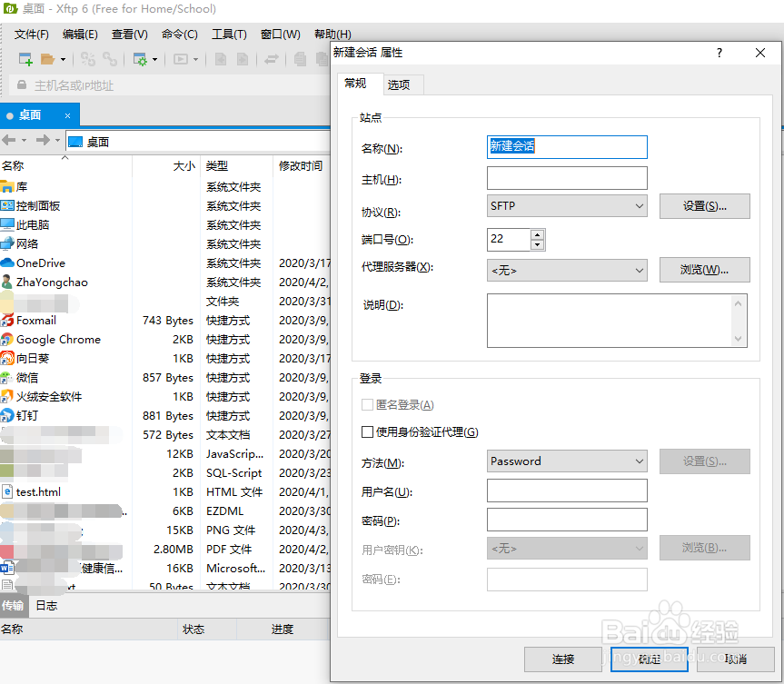Click the swap transfer arrows toolbar icon

pos(273,58)
